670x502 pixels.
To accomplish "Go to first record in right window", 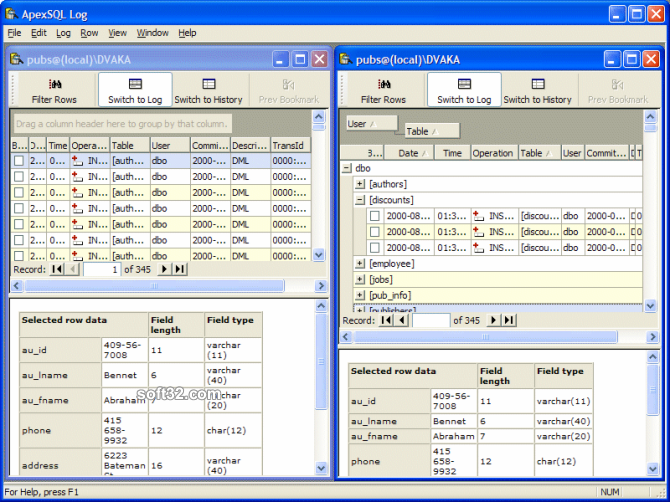I will [386, 320].
